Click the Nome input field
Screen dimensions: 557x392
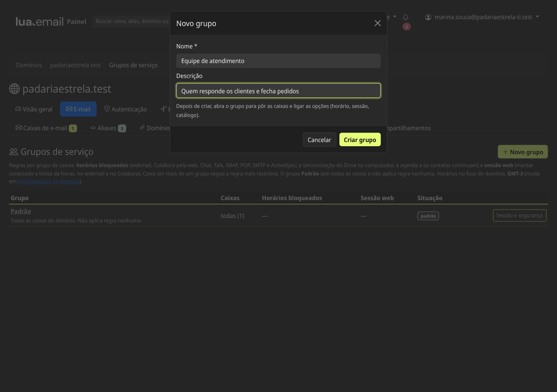point(278,61)
